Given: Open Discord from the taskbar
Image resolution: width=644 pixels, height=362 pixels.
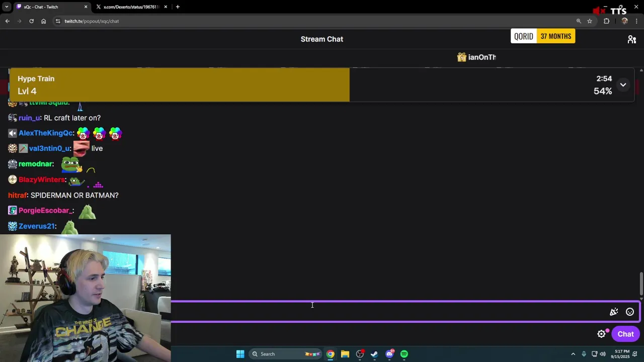Looking at the screenshot, I should (389, 354).
